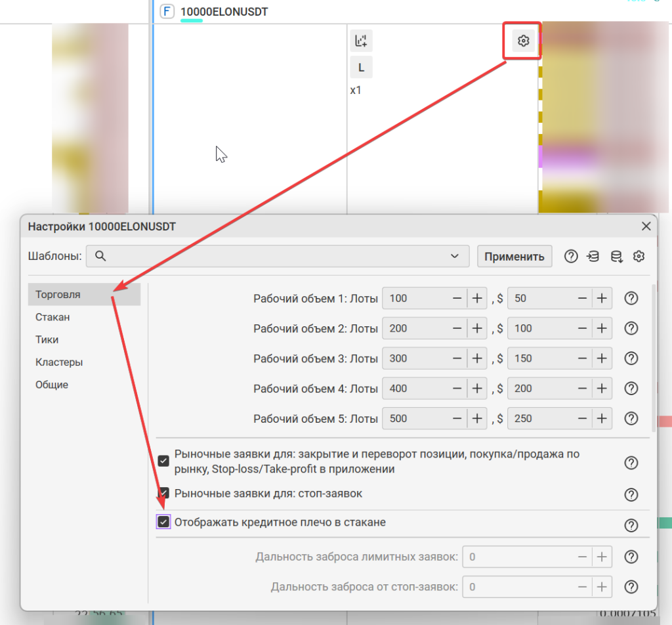Expand the Шаблоны dropdown arrow
The image size is (672, 625).
[x=455, y=256]
